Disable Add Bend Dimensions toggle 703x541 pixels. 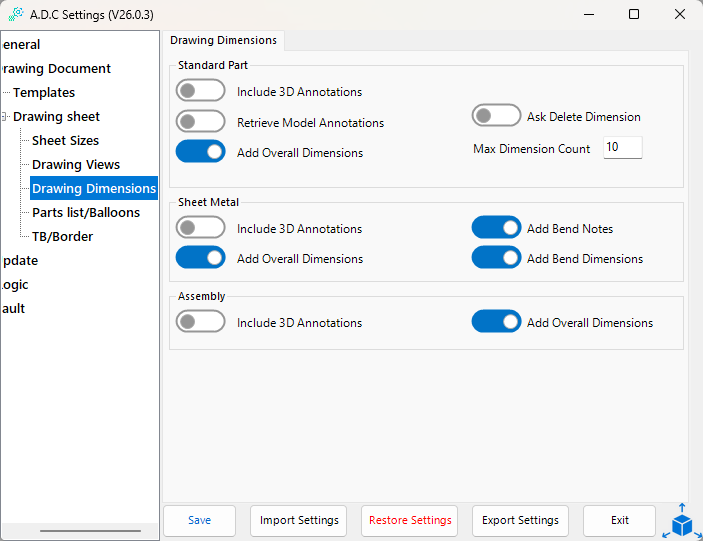pyautogui.click(x=496, y=258)
